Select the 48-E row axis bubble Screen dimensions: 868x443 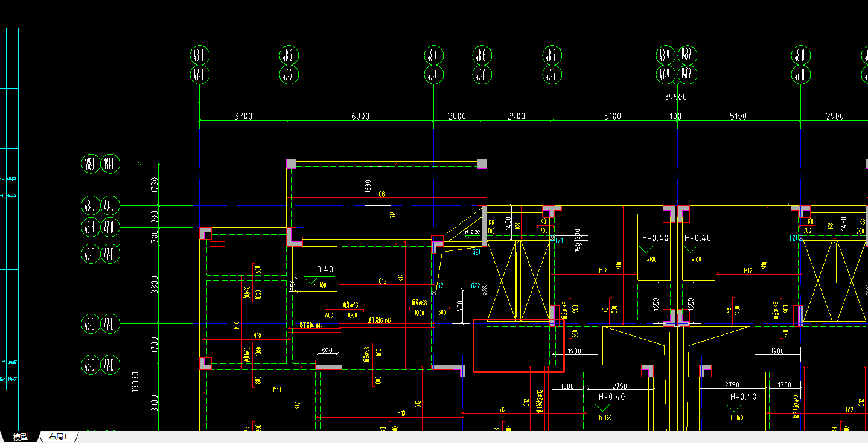pos(90,323)
